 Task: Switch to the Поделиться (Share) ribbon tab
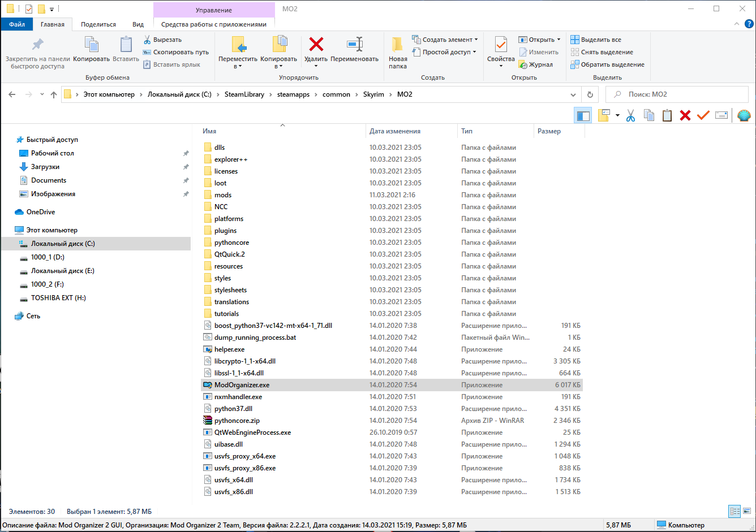coord(98,24)
